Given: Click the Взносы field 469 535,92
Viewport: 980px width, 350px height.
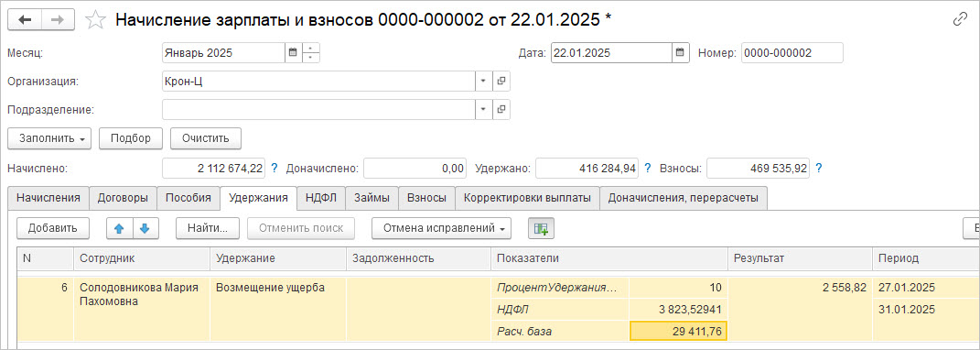Looking at the screenshot, I should [759, 168].
